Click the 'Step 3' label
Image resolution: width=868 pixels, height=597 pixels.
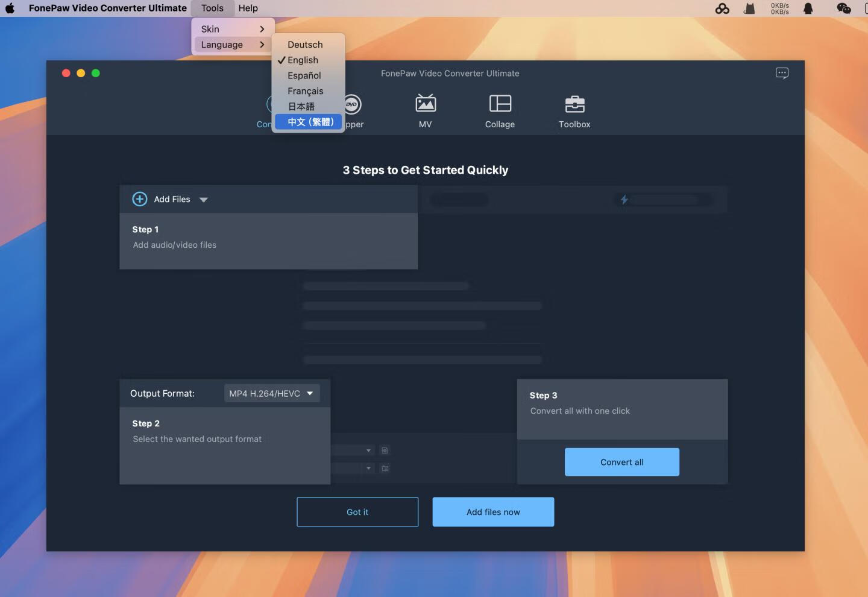coord(543,395)
